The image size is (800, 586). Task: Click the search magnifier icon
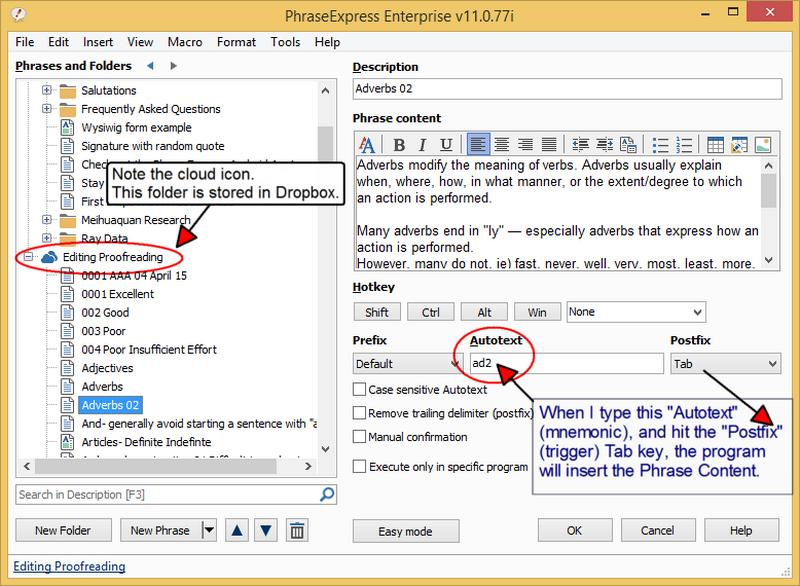point(327,494)
